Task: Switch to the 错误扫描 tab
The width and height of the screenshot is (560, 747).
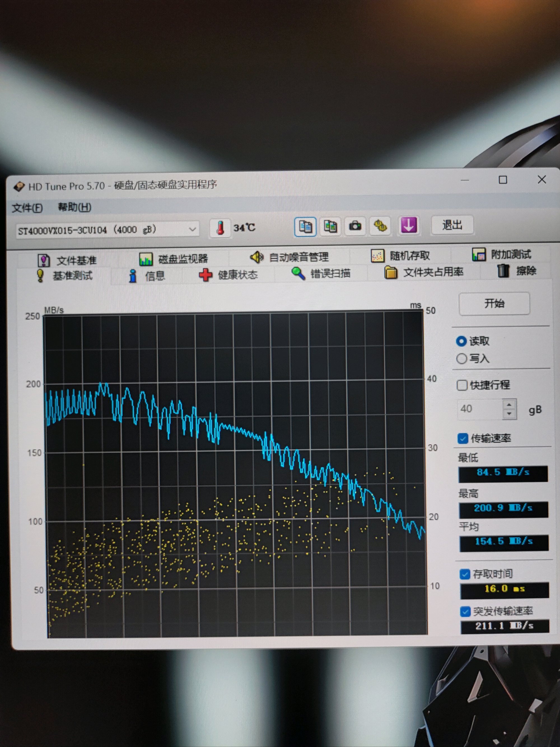Action: 321,273
